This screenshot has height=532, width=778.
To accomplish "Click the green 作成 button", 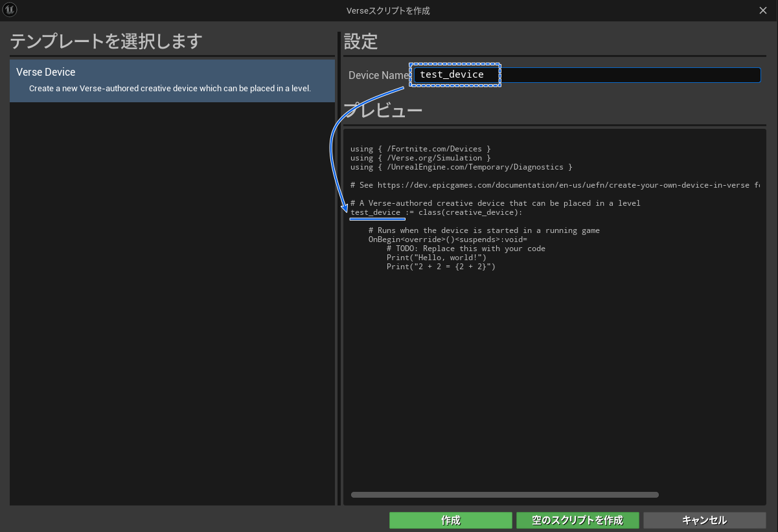I will [x=450, y=520].
